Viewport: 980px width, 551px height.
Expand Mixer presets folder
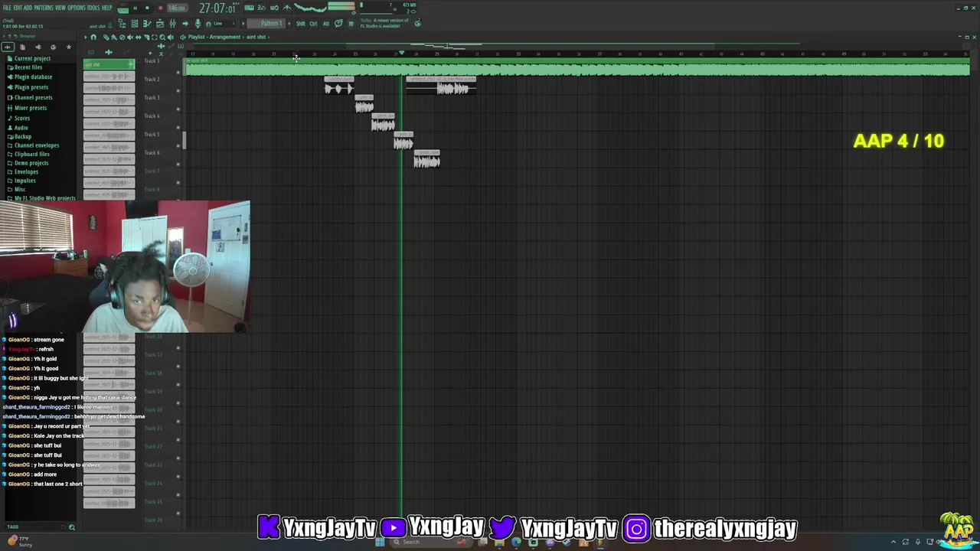30,108
